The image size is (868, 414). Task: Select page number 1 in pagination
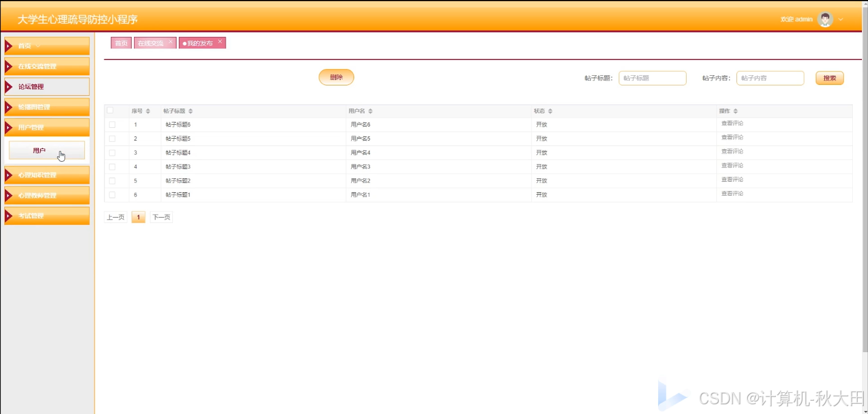pos(138,217)
